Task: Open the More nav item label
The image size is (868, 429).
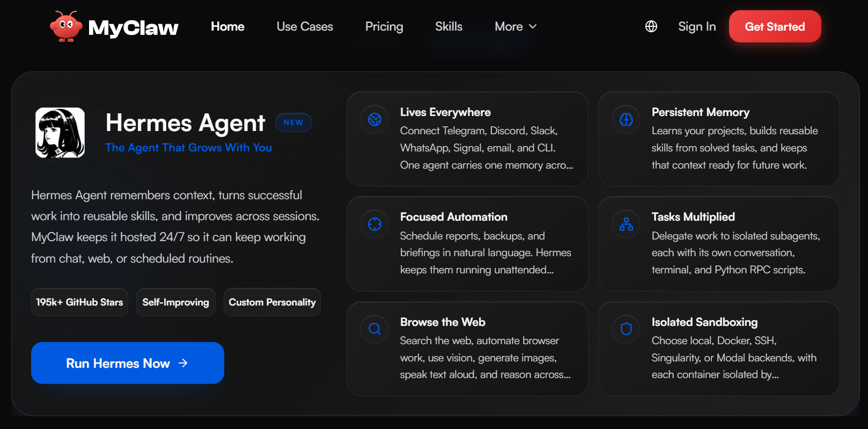Action: [x=509, y=26]
